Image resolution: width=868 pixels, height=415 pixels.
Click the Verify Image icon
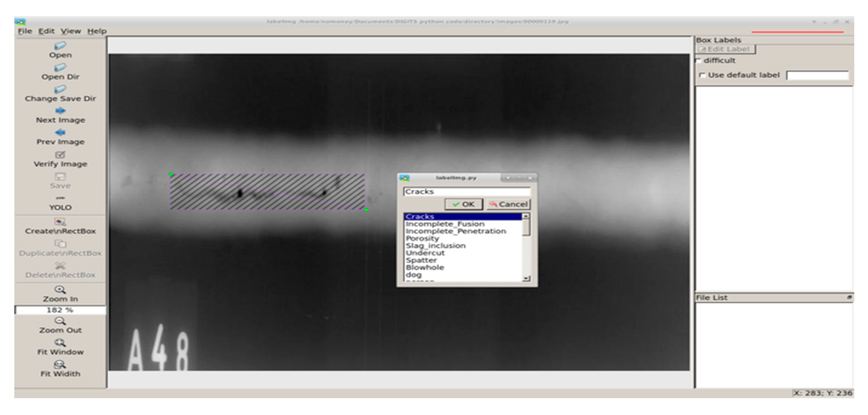click(60, 156)
